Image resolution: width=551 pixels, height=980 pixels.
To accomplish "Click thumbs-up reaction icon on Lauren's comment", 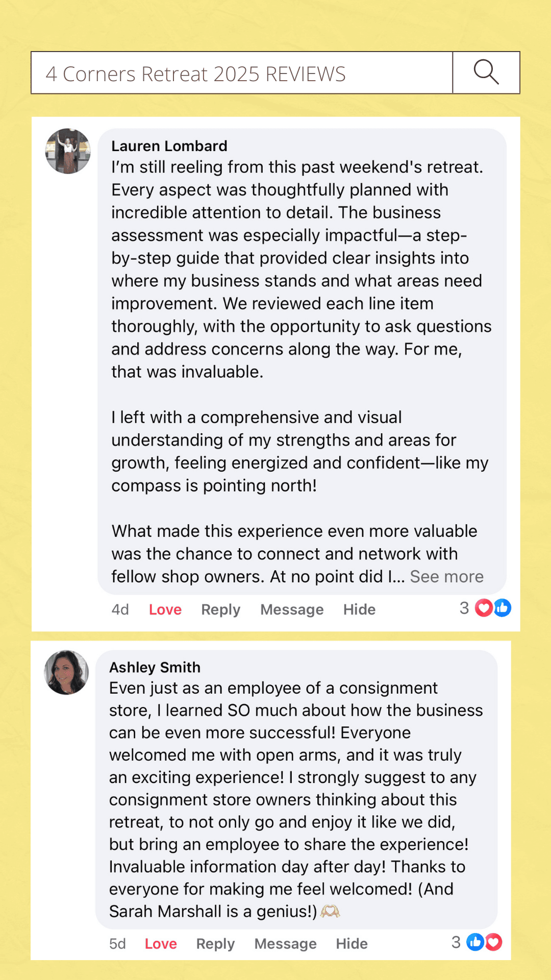I will (503, 608).
